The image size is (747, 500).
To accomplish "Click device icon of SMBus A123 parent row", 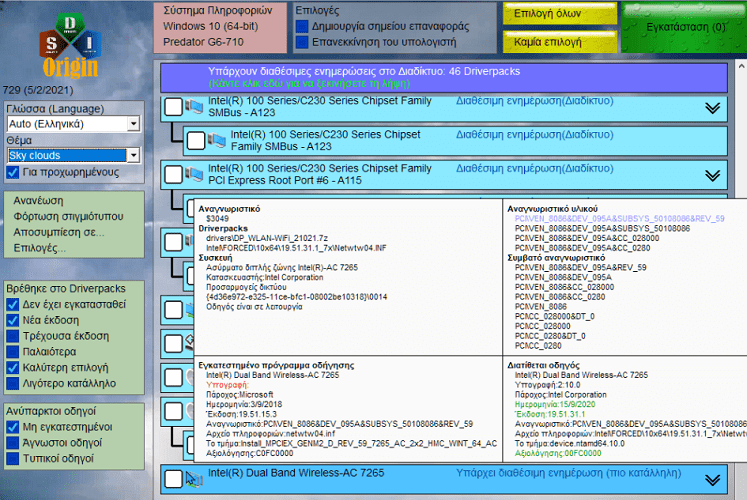I will point(194,106).
